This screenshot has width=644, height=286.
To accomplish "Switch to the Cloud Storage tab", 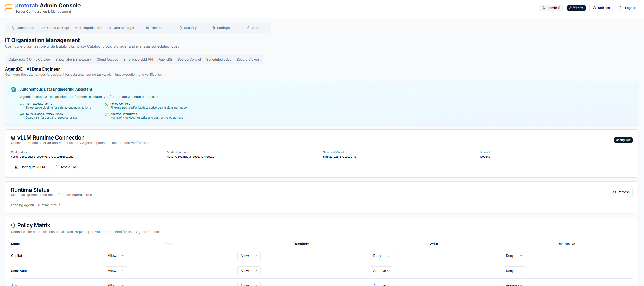I will pyautogui.click(x=55, y=28).
